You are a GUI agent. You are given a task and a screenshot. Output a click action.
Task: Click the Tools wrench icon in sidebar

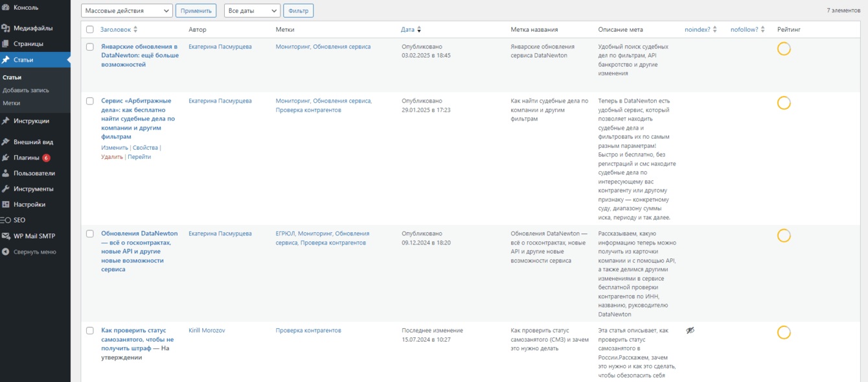tap(6, 189)
